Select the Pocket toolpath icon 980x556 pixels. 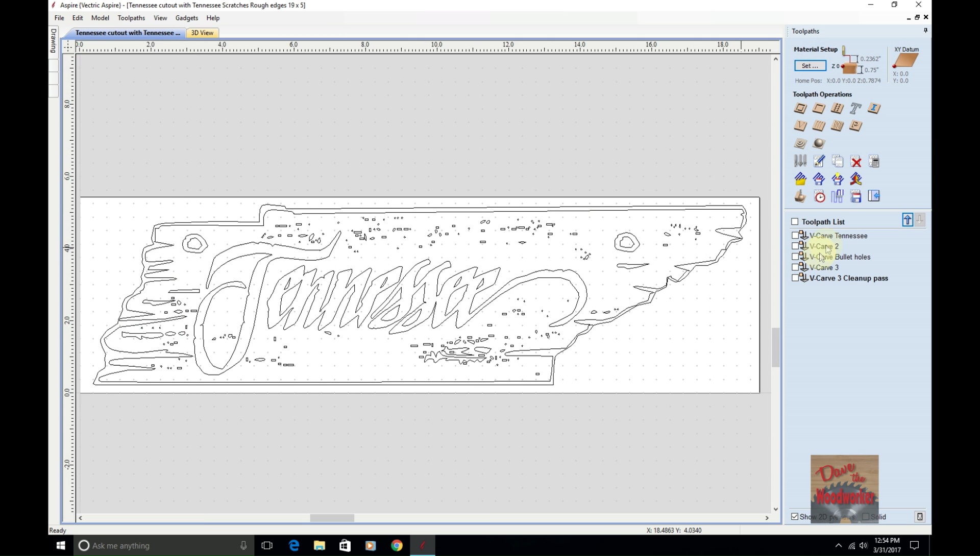coord(819,108)
